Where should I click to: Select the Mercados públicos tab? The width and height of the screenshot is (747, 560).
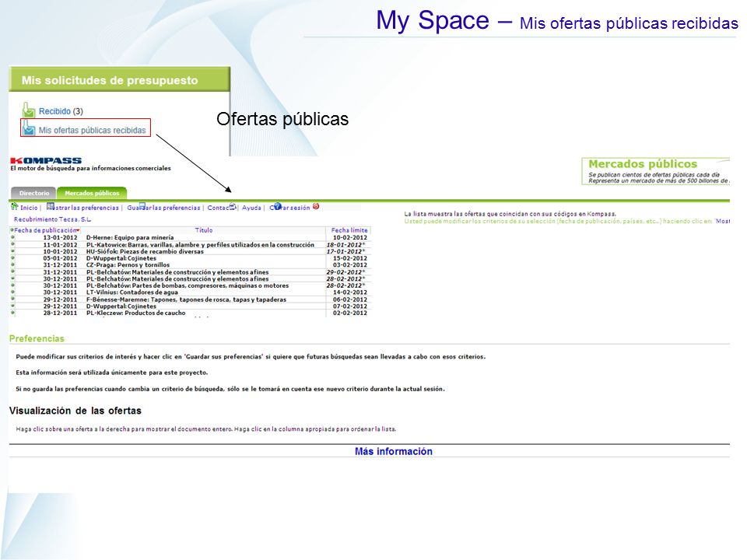pos(92,193)
